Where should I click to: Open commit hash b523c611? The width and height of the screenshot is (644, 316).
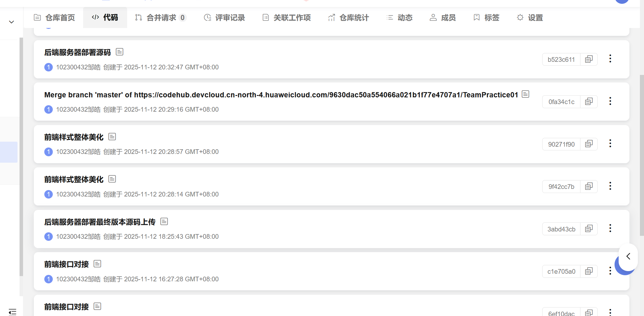click(x=561, y=59)
